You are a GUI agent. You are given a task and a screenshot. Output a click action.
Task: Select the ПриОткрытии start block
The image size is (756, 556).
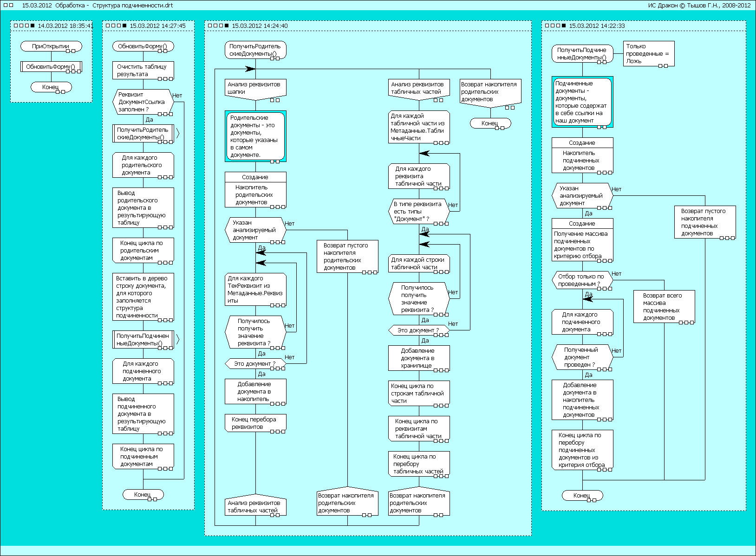51,46
